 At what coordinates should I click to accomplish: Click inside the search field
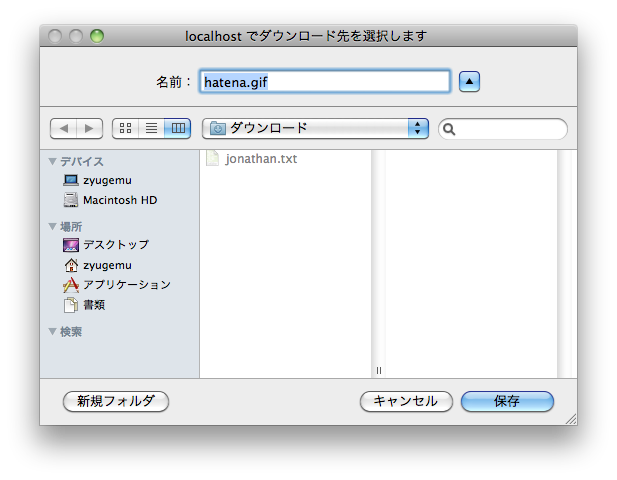click(x=503, y=129)
